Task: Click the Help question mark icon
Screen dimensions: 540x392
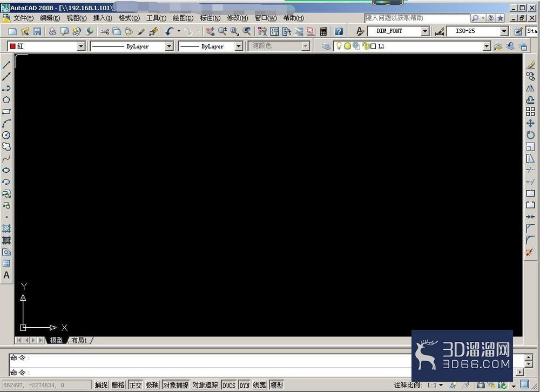Action: point(339,31)
